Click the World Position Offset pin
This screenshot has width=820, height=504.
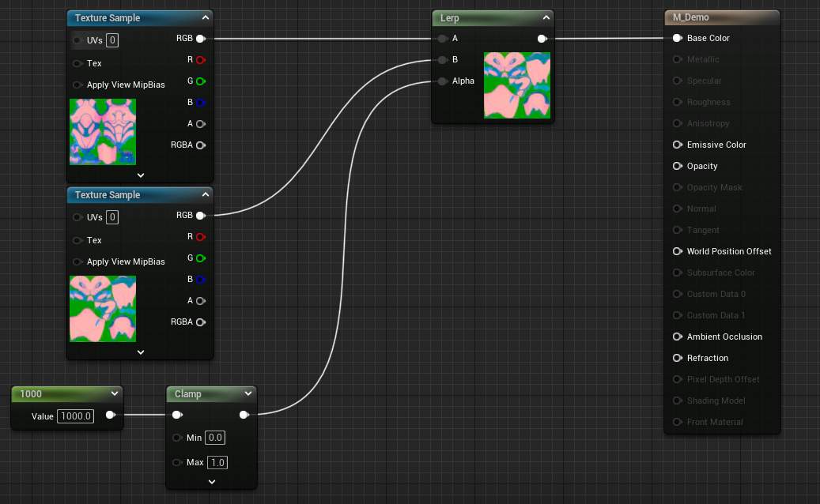click(x=677, y=251)
